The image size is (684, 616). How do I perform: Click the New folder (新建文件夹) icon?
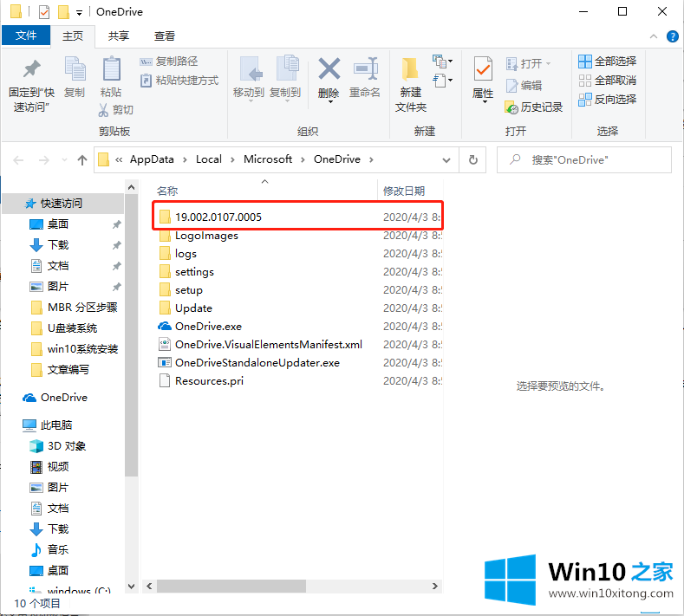coord(410,69)
